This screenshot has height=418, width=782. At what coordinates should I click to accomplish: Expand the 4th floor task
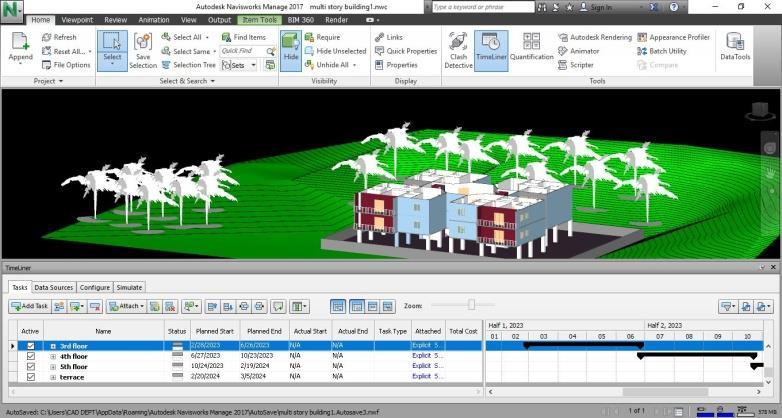(x=53, y=357)
